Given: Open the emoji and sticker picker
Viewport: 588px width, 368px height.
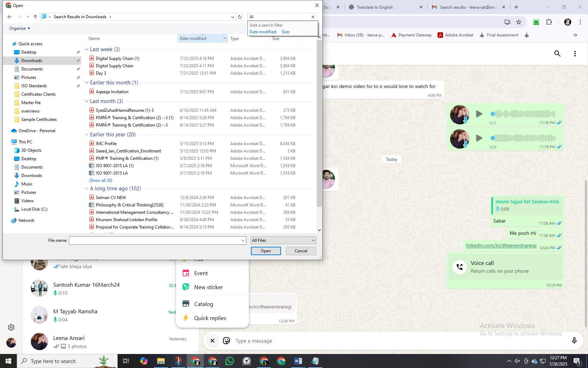Looking at the screenshot, I should (226, 341).
